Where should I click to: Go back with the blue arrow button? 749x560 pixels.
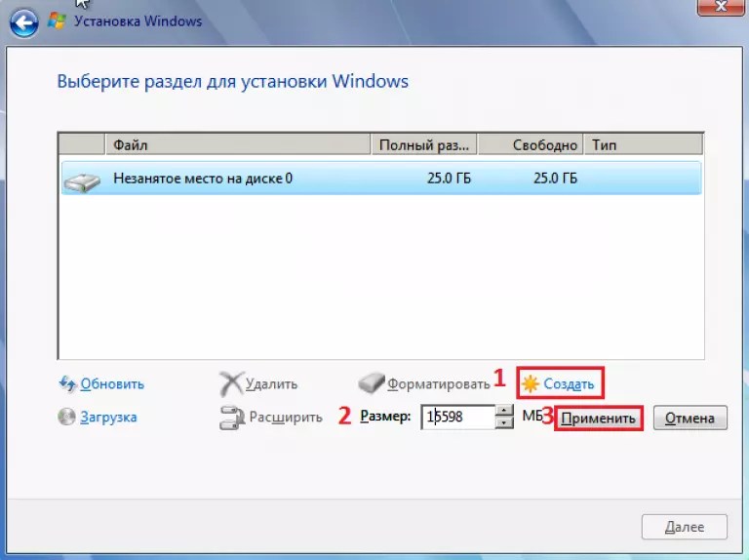click(23, 23)
